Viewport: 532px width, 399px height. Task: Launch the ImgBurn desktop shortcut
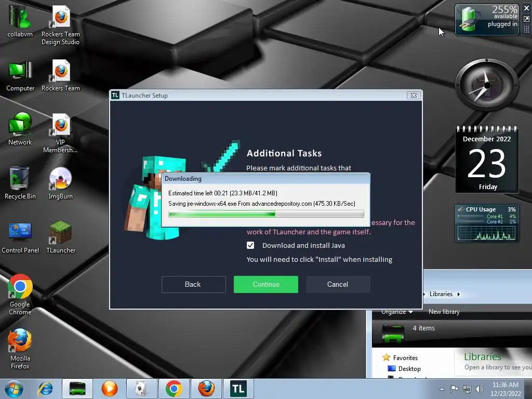click(x=60, y=182)
